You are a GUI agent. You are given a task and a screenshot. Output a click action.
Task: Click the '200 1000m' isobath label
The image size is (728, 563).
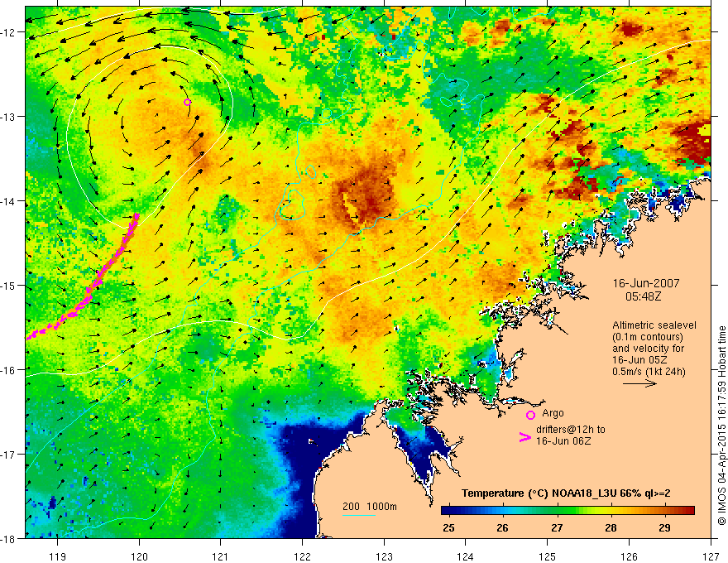pyautogui.click(x=370, y=507)
